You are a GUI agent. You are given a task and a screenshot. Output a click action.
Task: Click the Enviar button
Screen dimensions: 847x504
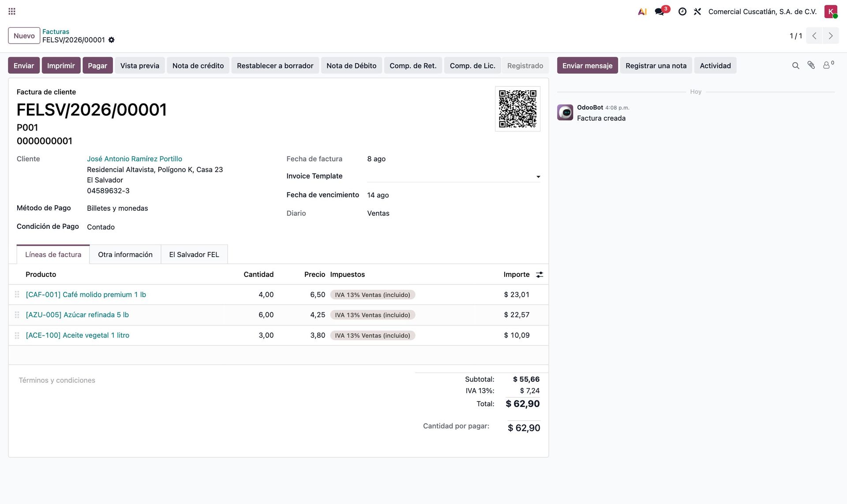pos(24,66)
